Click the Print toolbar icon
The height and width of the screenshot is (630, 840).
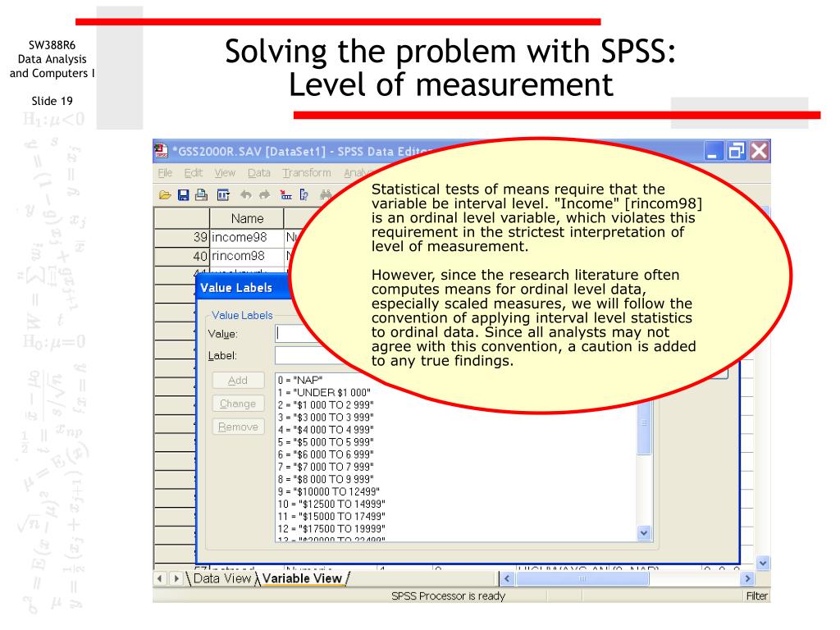[202, 195]
